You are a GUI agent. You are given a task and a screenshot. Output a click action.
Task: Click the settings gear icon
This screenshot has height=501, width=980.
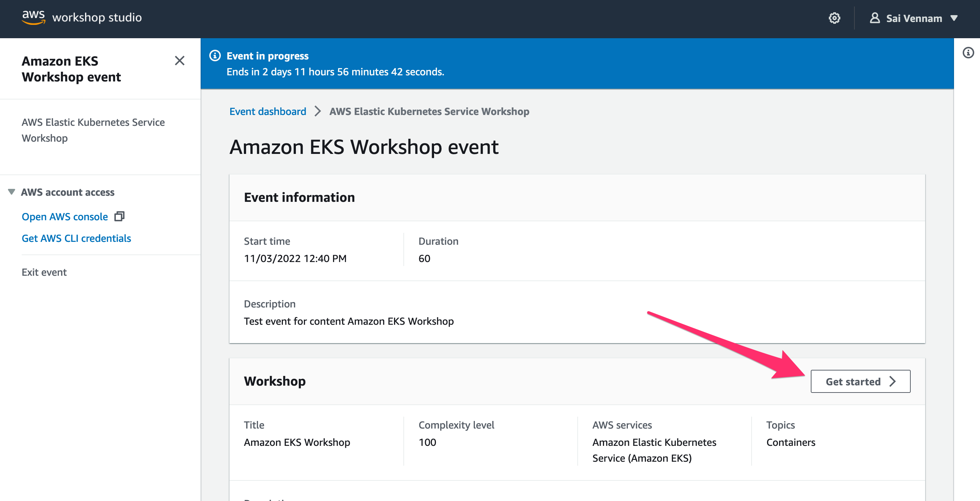pyautogui.click(x=834, y=18)
